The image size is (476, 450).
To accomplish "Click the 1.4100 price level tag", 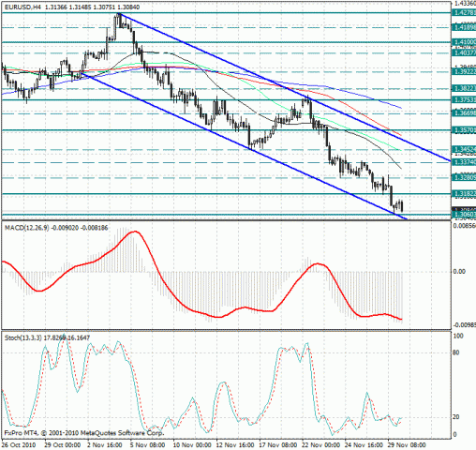I will pos(464,42).
